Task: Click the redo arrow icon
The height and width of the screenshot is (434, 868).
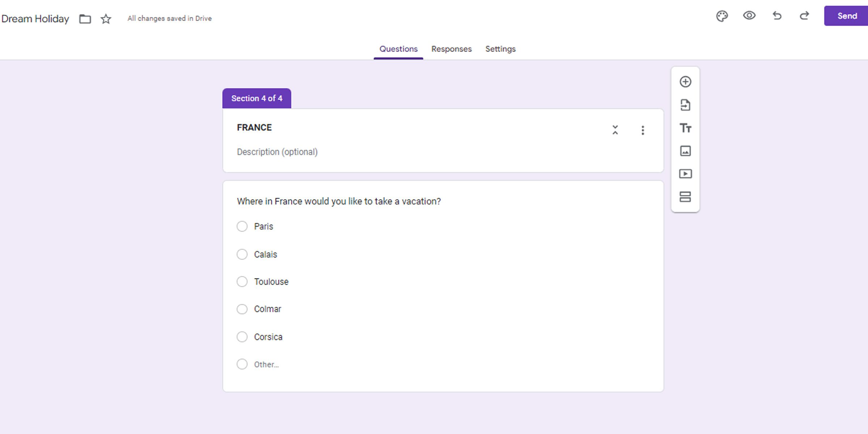Action: [x=804, y=16]
